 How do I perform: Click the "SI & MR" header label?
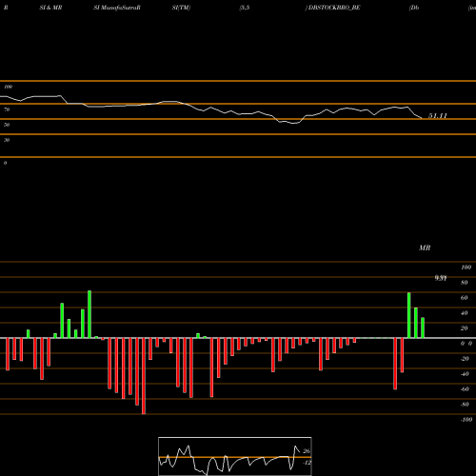click(50, 8)
